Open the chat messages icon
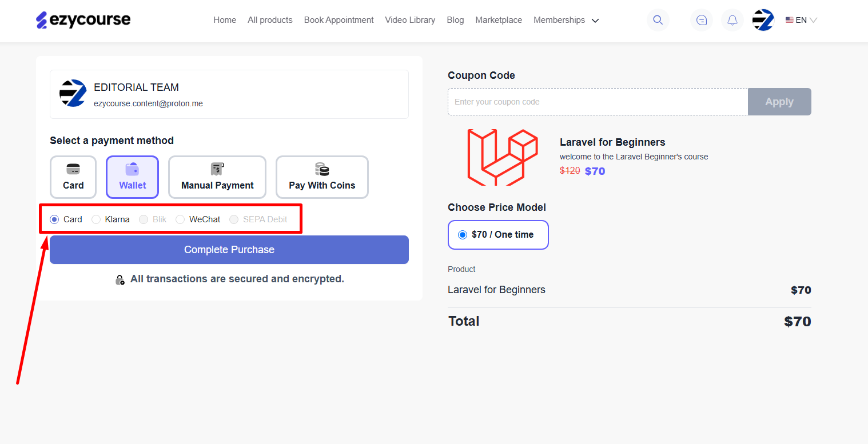Viewport: 868px width, 444px height. 702,20
